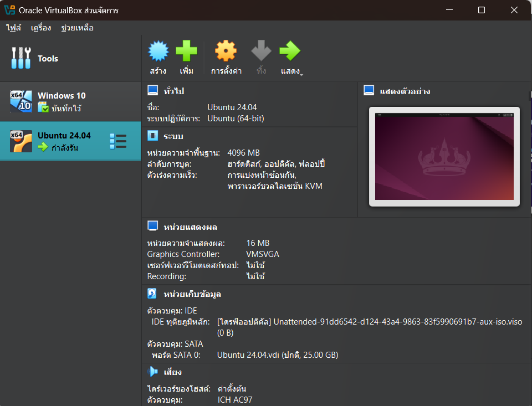Click the 4096 MB base memory value
This screenshot has width=532, height=406.
[244, 153]
